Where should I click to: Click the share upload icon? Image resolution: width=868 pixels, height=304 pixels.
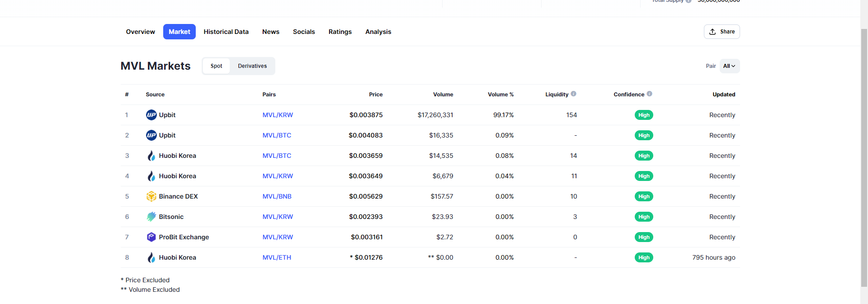pyautogui.click(x=712, y=32)
